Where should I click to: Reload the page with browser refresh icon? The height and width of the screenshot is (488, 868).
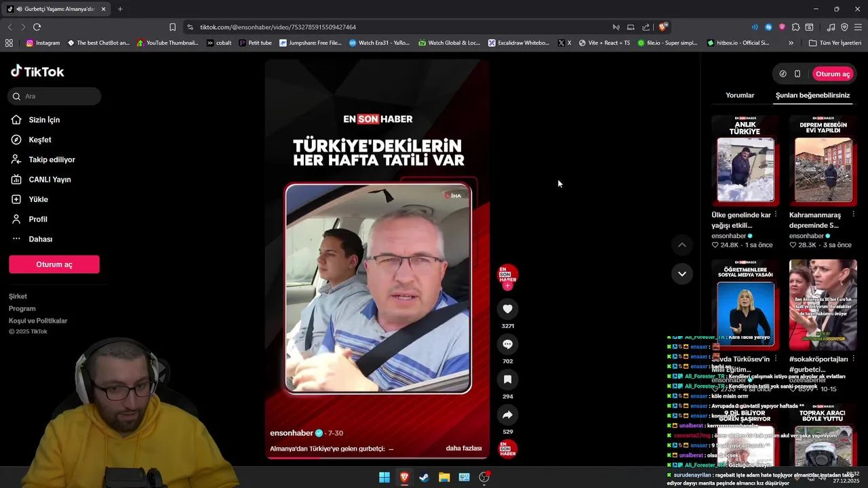[x=37, y=27]
